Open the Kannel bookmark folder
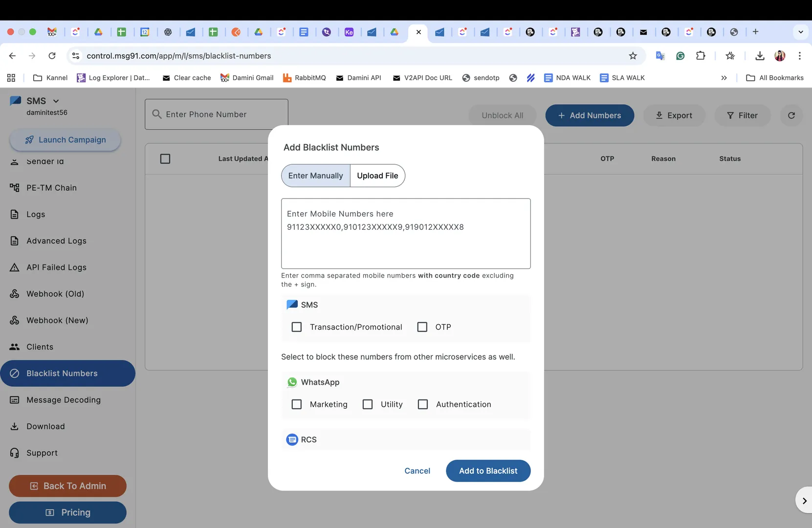This screenshot has height=528, width=812. click(x=50, y=78)
